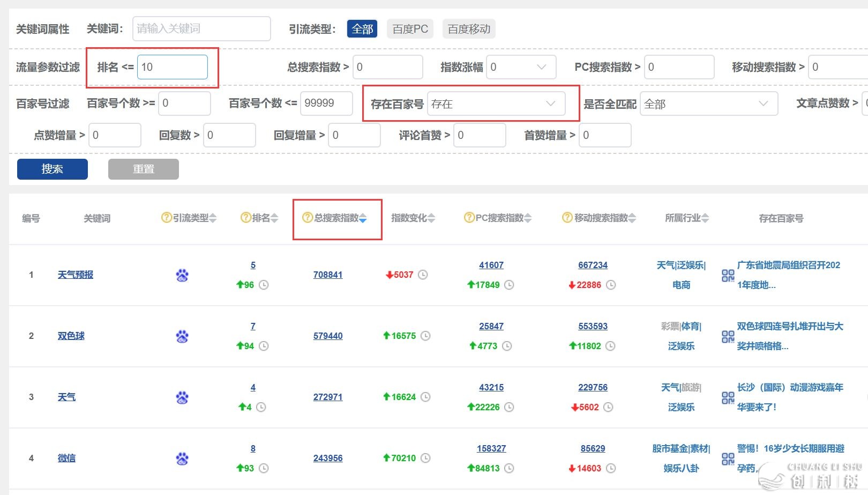Open the 是否全匹配 dropdown
The width and height of the screenshot is (868, 495).
708,104
